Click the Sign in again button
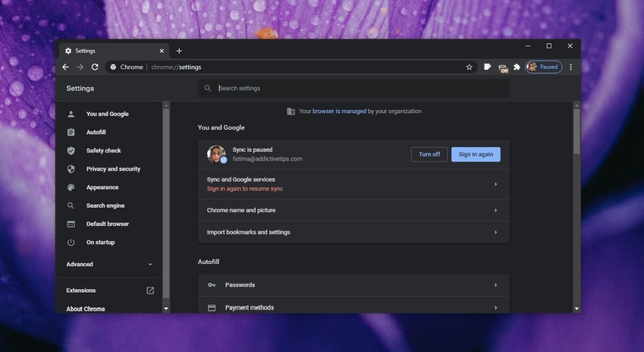Screen dimensions: 644x352 475,155
